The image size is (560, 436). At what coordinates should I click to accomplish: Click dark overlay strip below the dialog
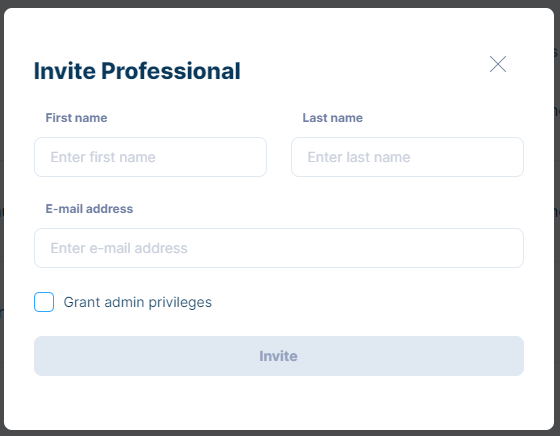point(280,433)
